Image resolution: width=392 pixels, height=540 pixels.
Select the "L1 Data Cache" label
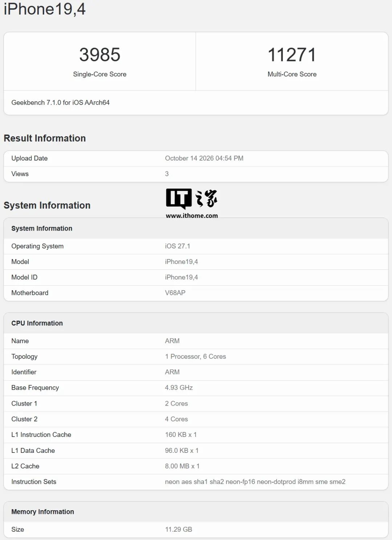[33, 451]
